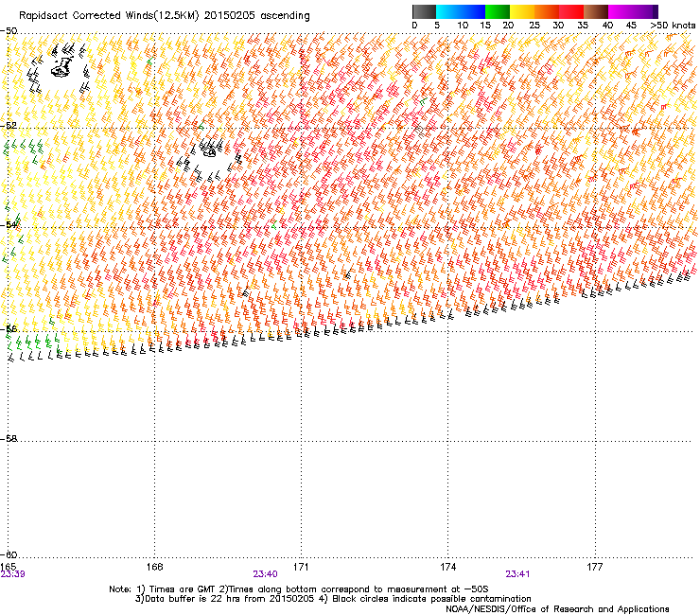Screen dimensions: 700x615
Task: Click the -58 latitude axis label
Action: coord(9,439)
